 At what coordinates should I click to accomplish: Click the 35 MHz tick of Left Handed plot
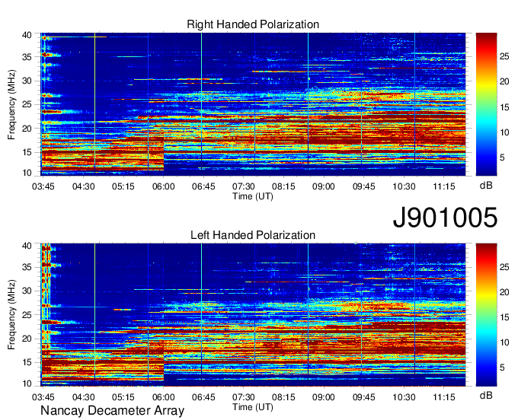coord(27,267)
